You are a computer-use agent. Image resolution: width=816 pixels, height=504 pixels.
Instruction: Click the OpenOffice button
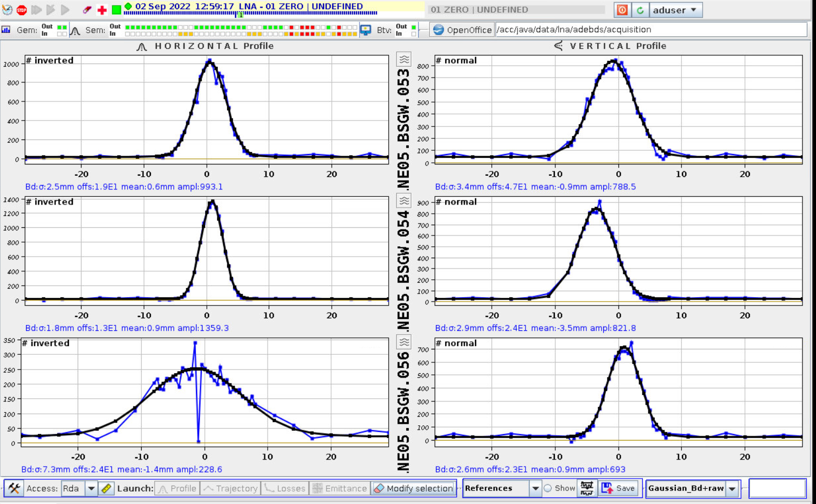[462, 30]
